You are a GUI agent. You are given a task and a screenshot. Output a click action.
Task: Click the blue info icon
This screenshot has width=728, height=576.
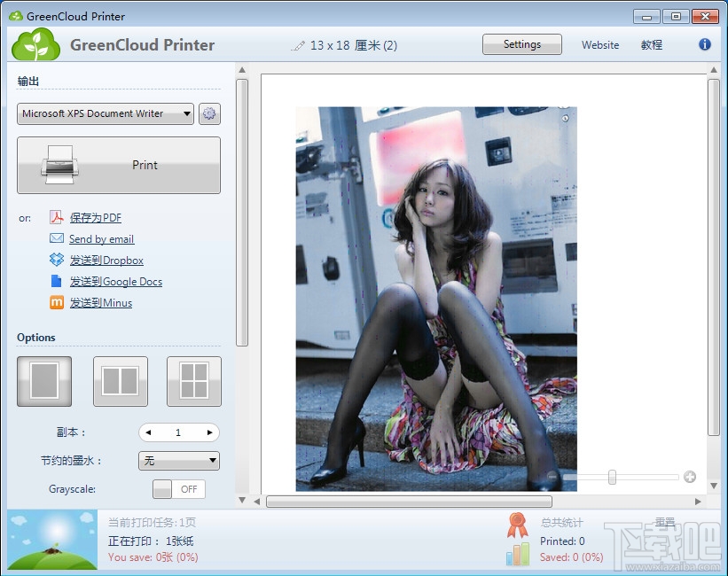pyautogui.click(x=704, y=44)
